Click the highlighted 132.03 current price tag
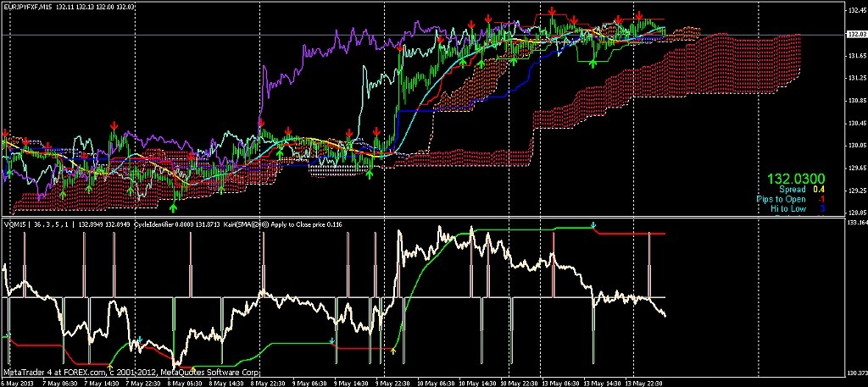This screenshot has height=387, width=868. point(855,34)
